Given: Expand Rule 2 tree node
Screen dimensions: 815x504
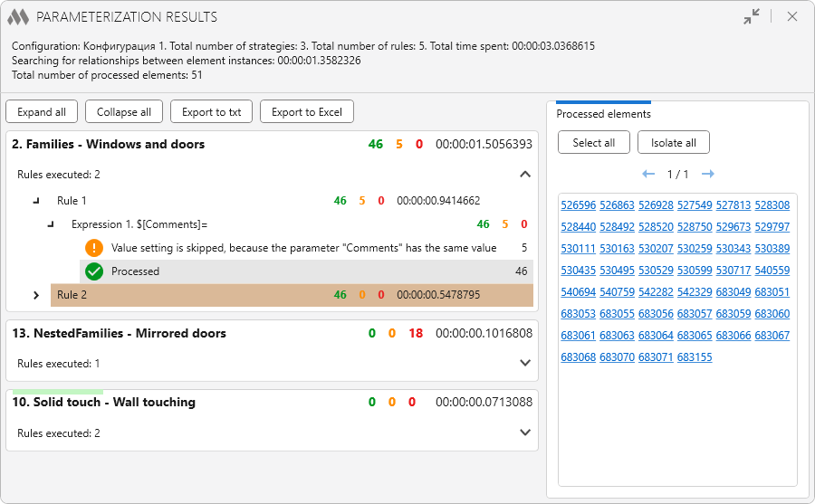Looking at the screenshot, I should (x=36, y=295).
